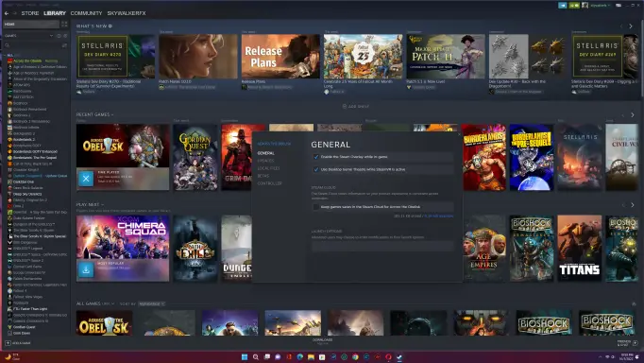Open the green friends notification icon
This screenshot has height=363, width=644.
coord(574,6)
